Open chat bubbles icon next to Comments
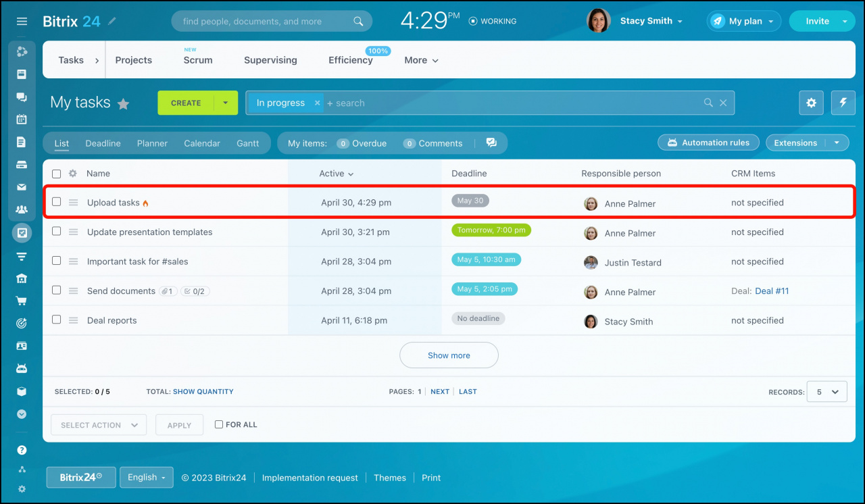 coord(491,143)
